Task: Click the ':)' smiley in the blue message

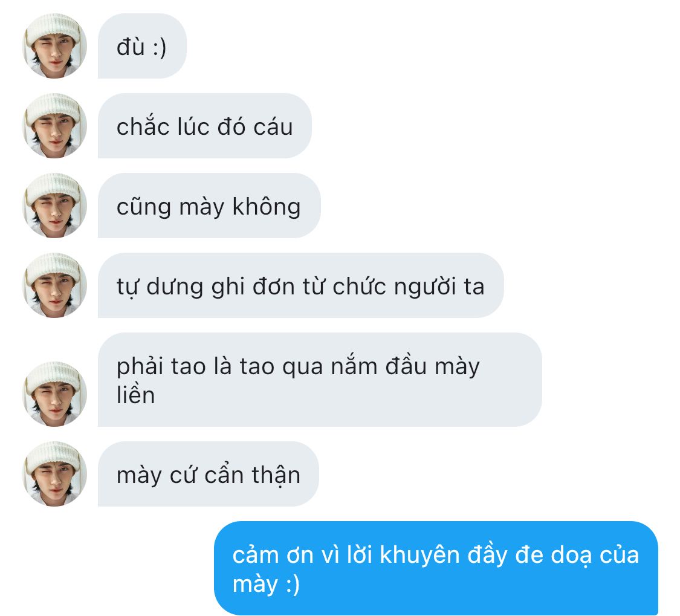Action: (x=293, y=585)
